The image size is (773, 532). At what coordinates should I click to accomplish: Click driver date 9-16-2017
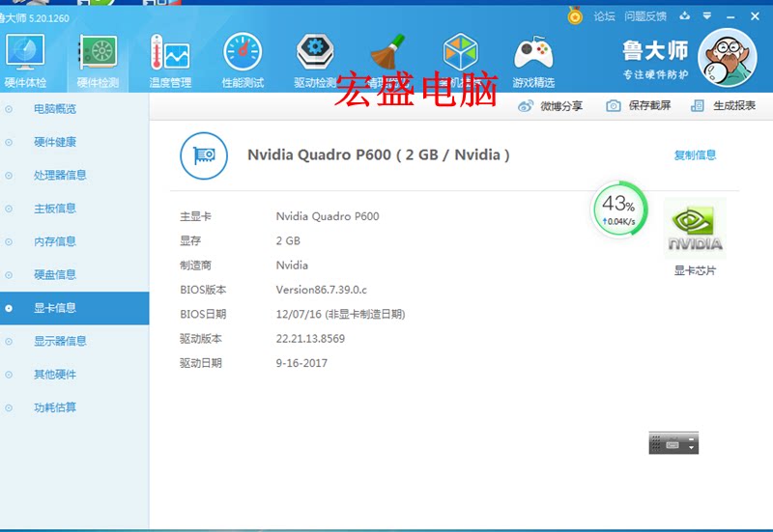301,363
